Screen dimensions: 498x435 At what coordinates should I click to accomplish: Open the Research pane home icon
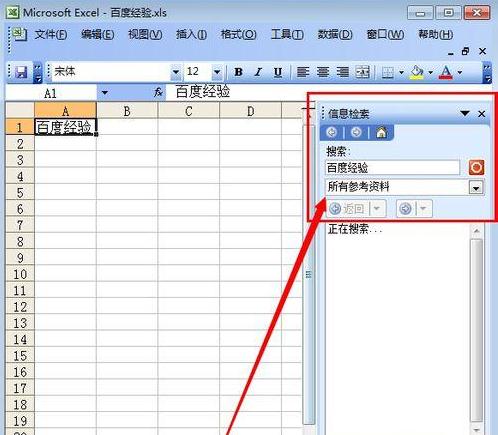click(x=381, y=132)
